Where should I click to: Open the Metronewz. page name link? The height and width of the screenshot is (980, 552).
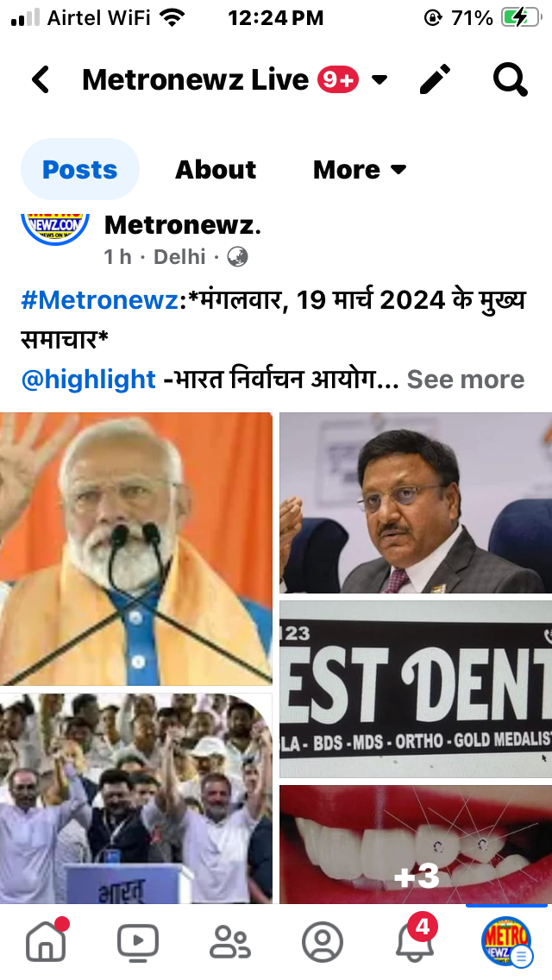[183, 225]
